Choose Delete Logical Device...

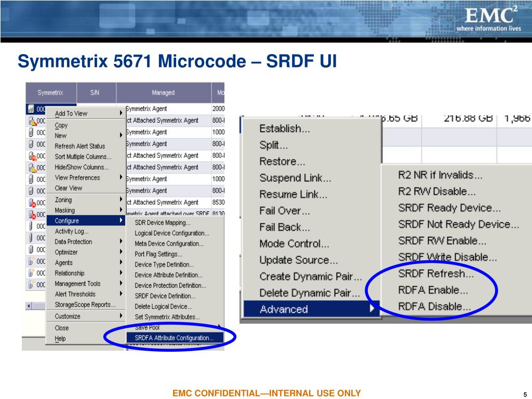175,307
